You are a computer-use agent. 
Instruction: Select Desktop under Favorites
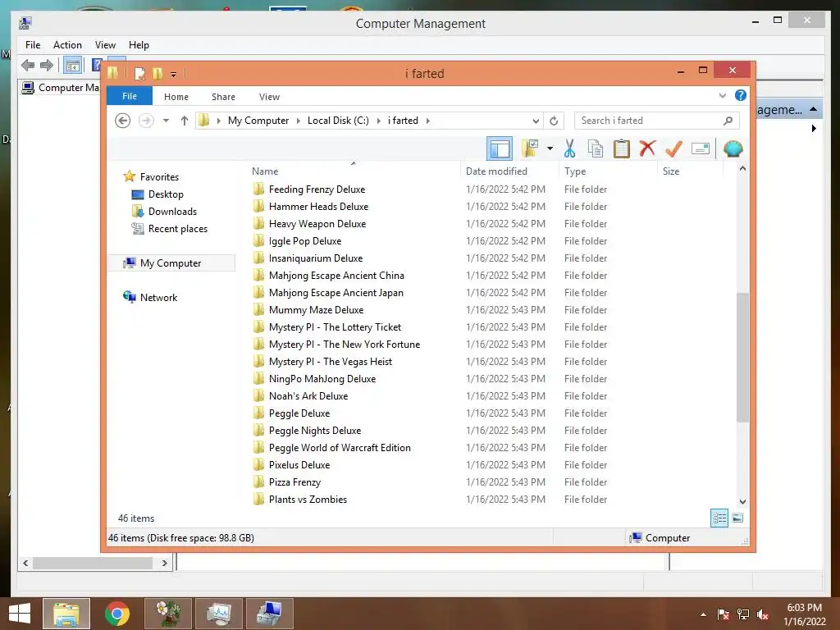pos(166,194)
